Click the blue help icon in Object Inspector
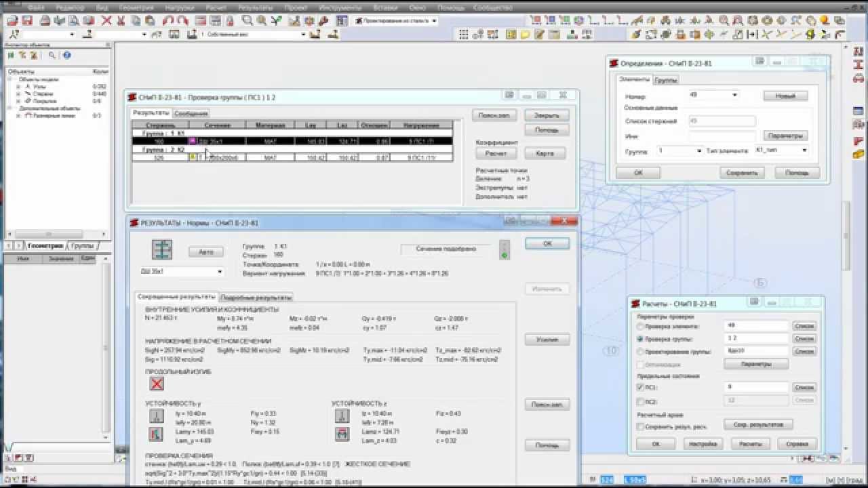This screenshot has height=488, width=868. 66,56
